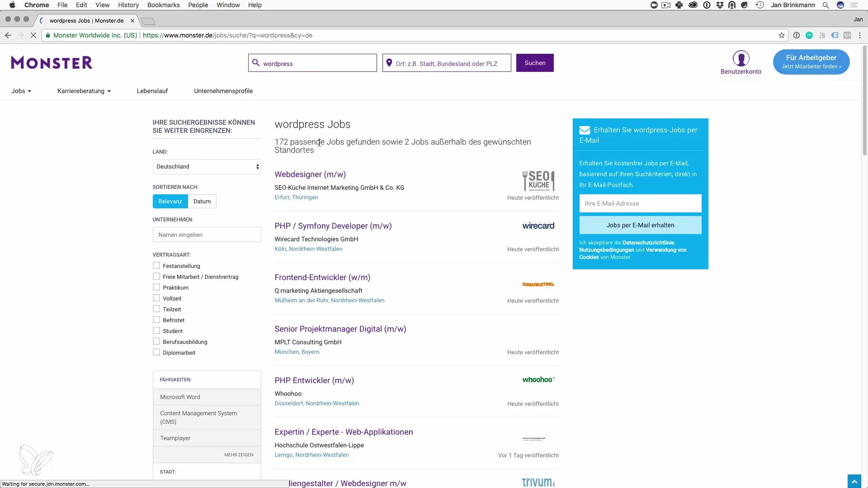The height and width of the screenshot is (488, 868).
Task: Click the Monster logo
Action: (x=52, y=62)
